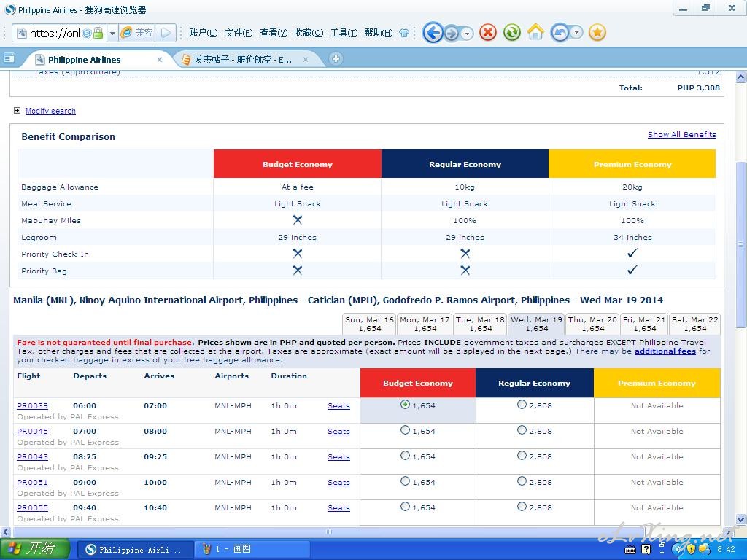Click the browser Back arrow button
The width and height of the screenshot is (747, 560).
coord(433,33)
